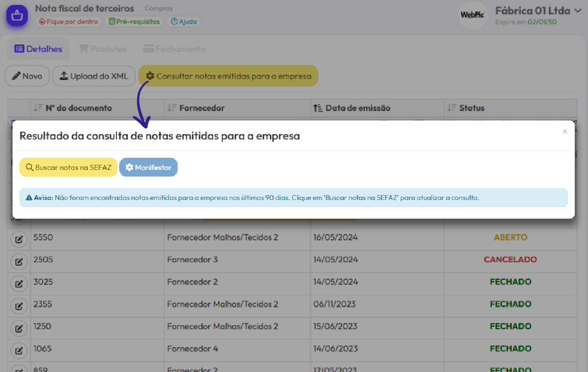The height and width of the screenshot is (372, 588).
Task: Open the Ajuda help link
Action: point(184,22)
